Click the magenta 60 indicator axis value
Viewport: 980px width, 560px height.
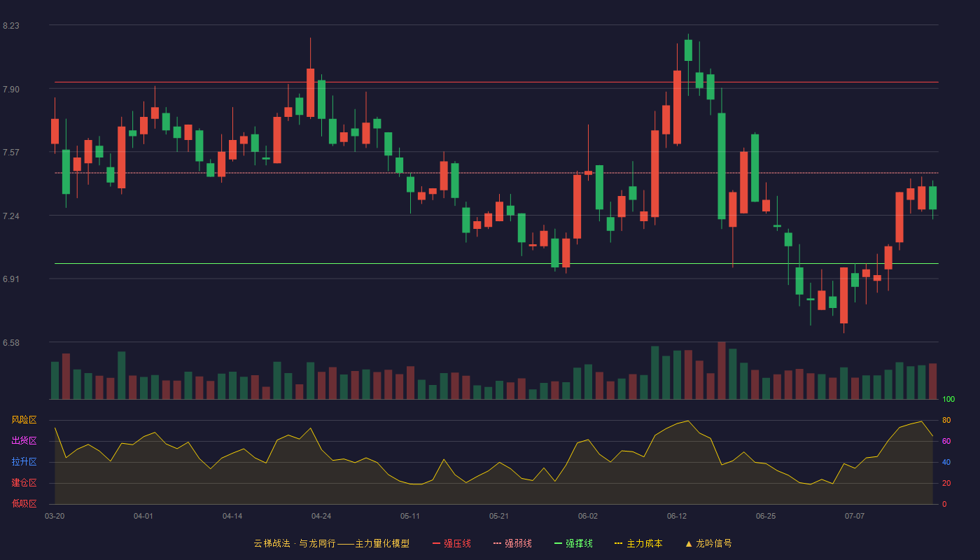coord(946,441)
